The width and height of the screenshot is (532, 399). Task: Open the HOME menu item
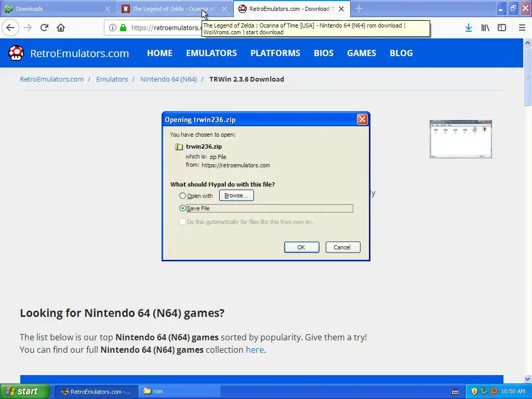(160, 54)
